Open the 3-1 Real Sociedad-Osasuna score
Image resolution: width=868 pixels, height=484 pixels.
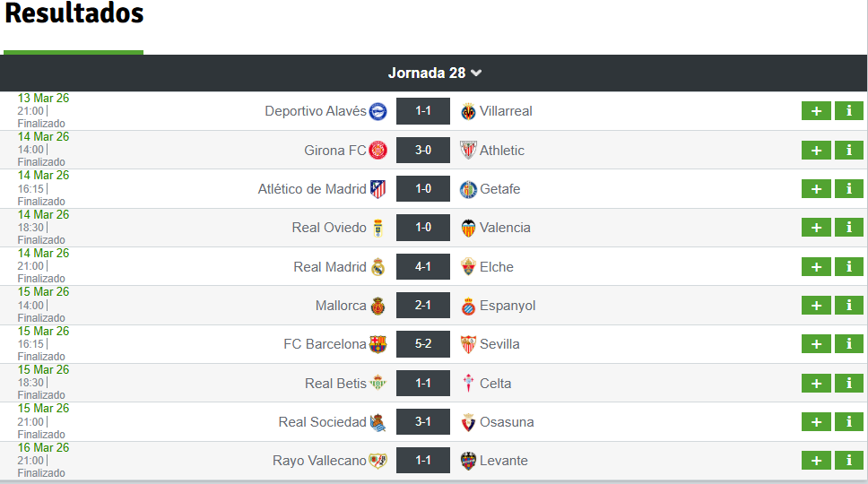click(x=423, y=422)
